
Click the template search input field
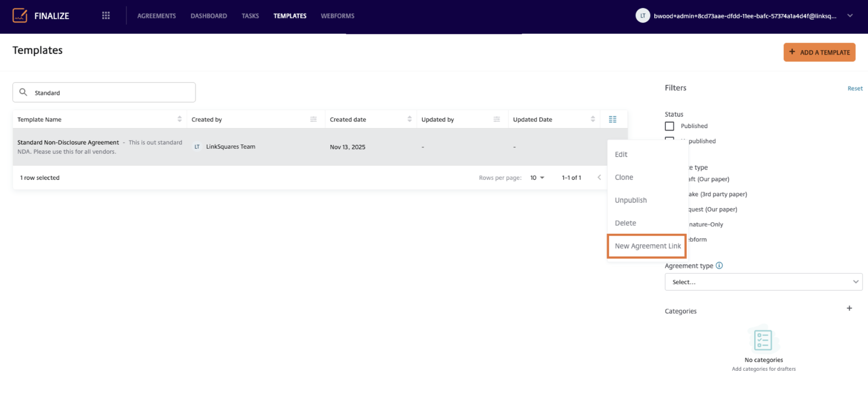point(111,92)
